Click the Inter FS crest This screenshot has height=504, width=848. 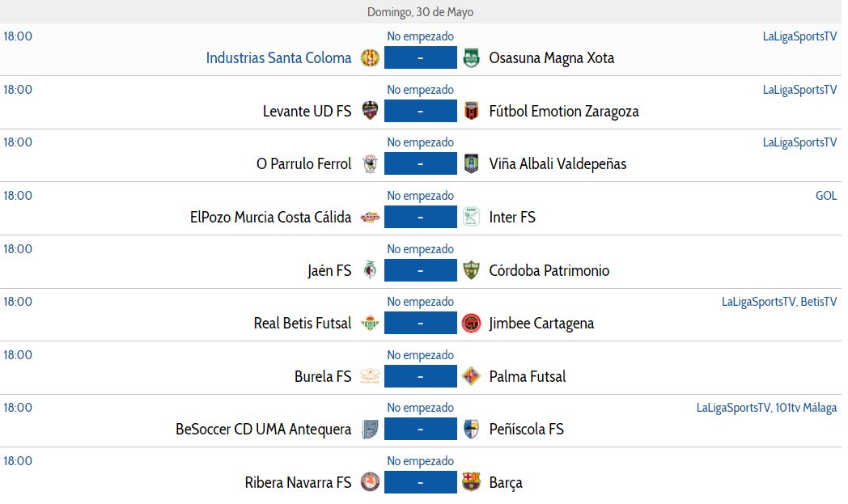471,217
